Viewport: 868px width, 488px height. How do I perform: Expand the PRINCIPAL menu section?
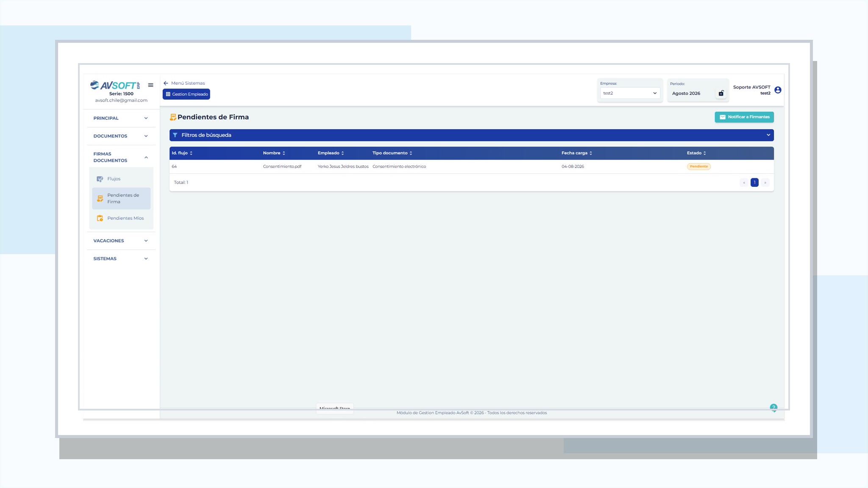click(121, 118)
